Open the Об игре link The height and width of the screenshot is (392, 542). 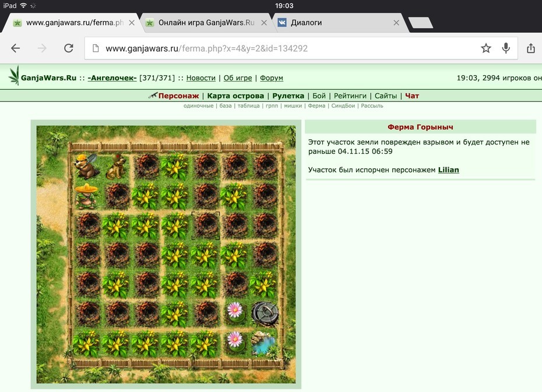(238, 78)
